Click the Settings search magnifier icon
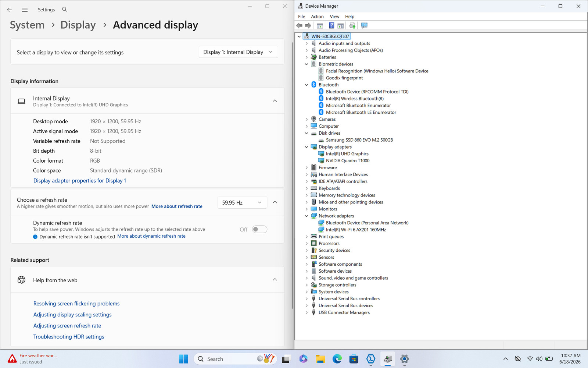This screenshot has width=588, height=368. [x=65, y=9]
